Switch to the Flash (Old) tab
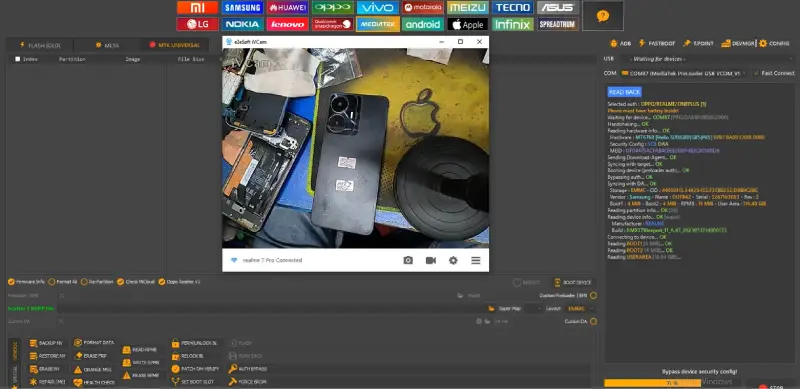The height and width of the screenshot is (389, 800). coord(40,45)
